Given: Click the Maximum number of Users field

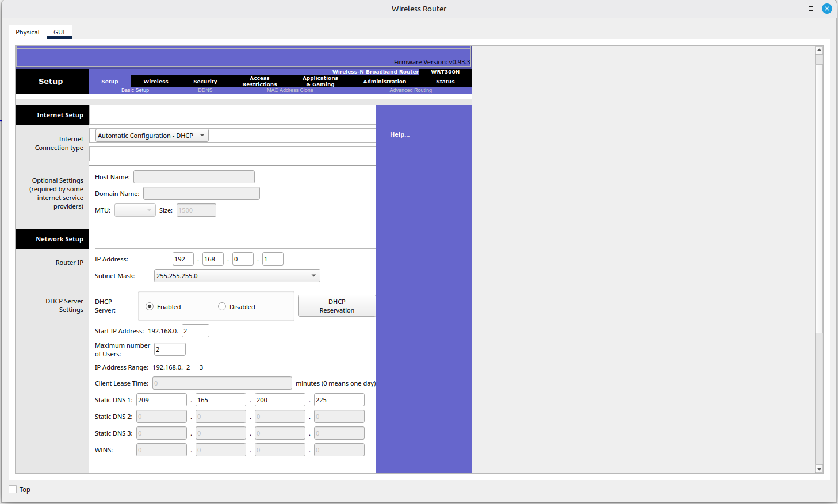Looking at the screenshot, I should (170, 349).
